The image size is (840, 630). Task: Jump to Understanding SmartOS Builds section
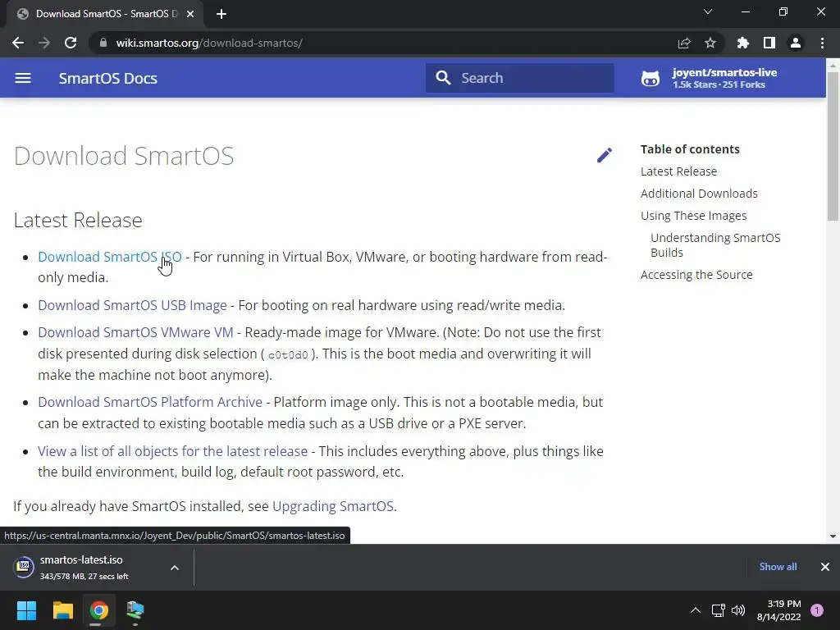pos(715,244)
